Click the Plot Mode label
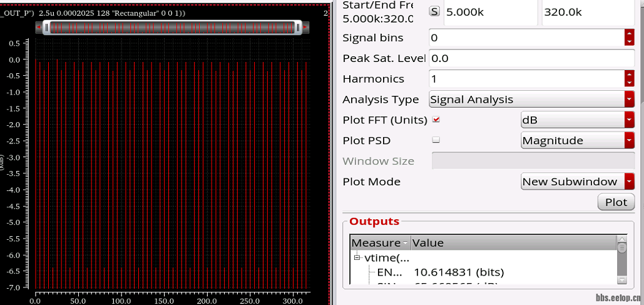 (371, 182)
